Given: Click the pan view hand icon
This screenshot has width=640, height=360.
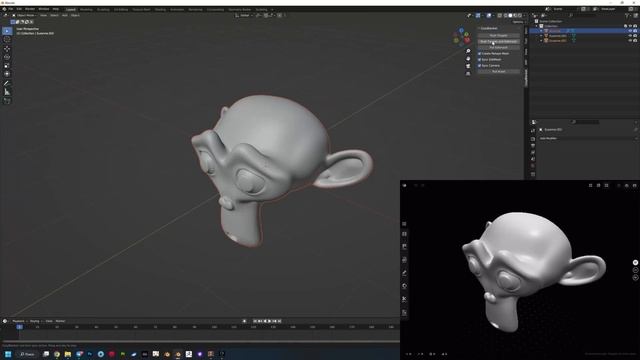Looking at the screenshot, I should (468, 58).
